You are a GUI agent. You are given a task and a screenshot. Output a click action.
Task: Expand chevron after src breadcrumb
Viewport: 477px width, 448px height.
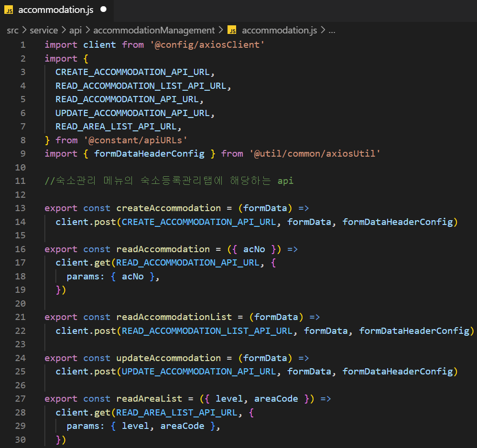(24, 31)
